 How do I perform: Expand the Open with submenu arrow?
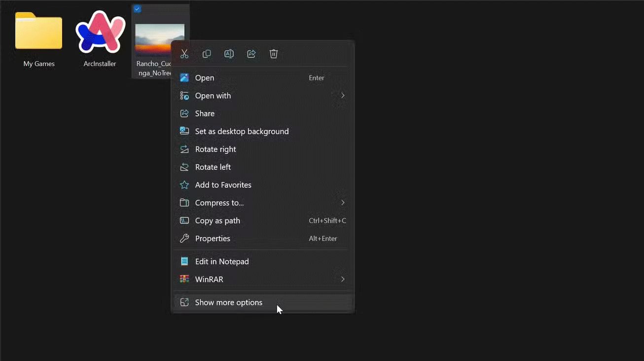[343, 96]
